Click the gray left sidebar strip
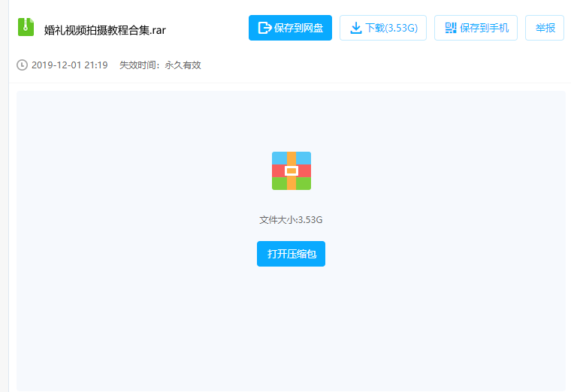571x392 pixels. pos(5,196)
